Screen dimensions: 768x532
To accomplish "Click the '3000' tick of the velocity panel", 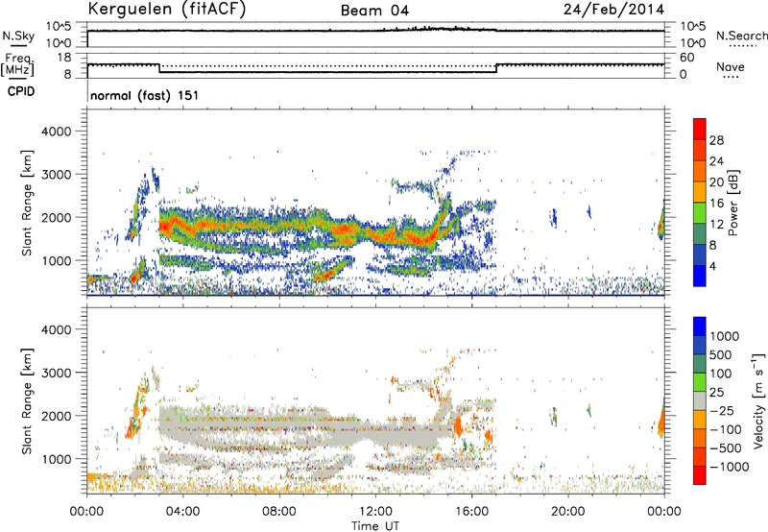I will [57, 373].
